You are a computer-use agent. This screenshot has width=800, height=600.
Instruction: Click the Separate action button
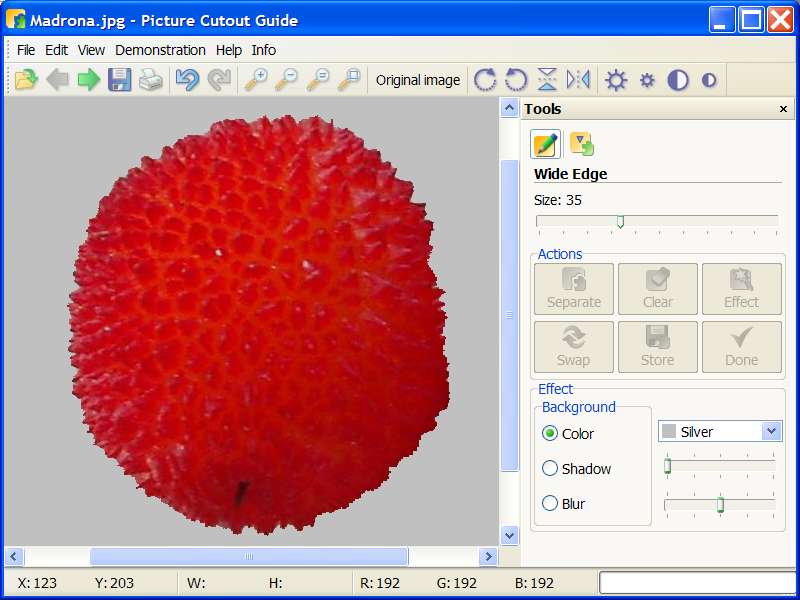click(x=573, y=289)
